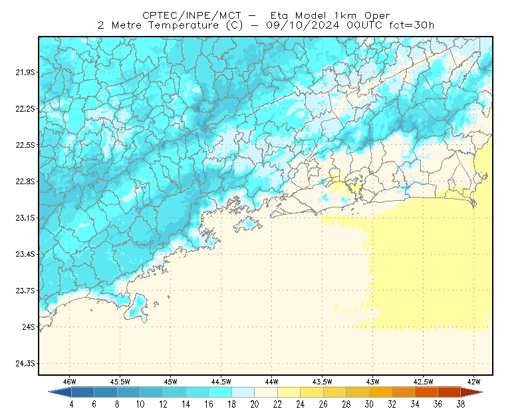Click the 8–10 degree blue swatch

pyautogui.click(x=128, y=392)
